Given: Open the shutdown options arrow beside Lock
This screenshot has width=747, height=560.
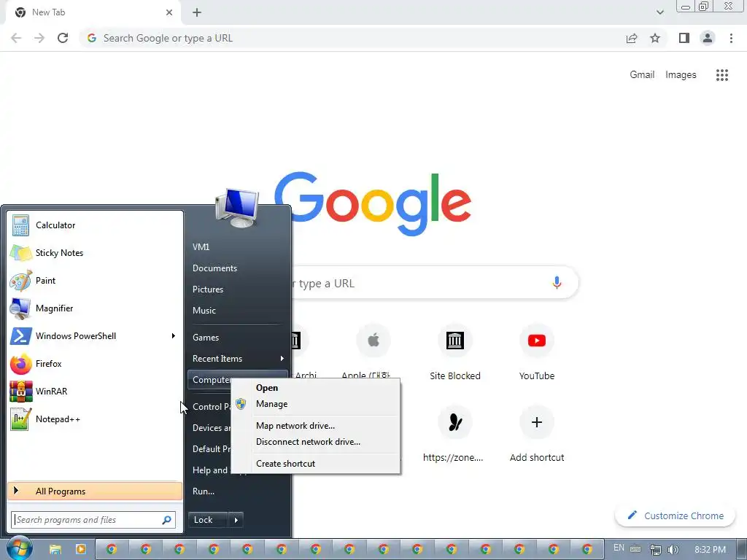Looking at the screenshot, I should point(236,520).
